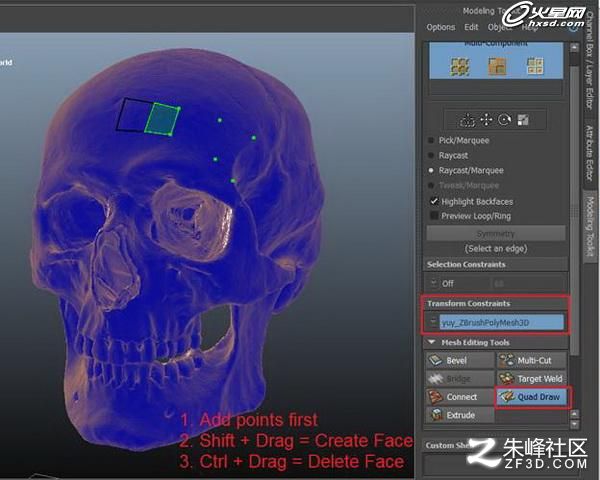
Task: Activate the Multi-Cut tool
Action: coord(531,360)
